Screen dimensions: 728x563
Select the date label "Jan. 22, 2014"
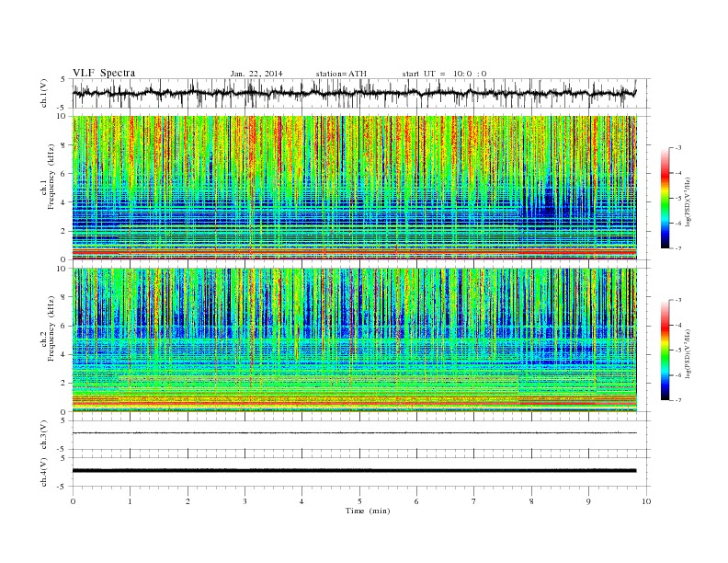pyautogui.click(x=256, y=74)
